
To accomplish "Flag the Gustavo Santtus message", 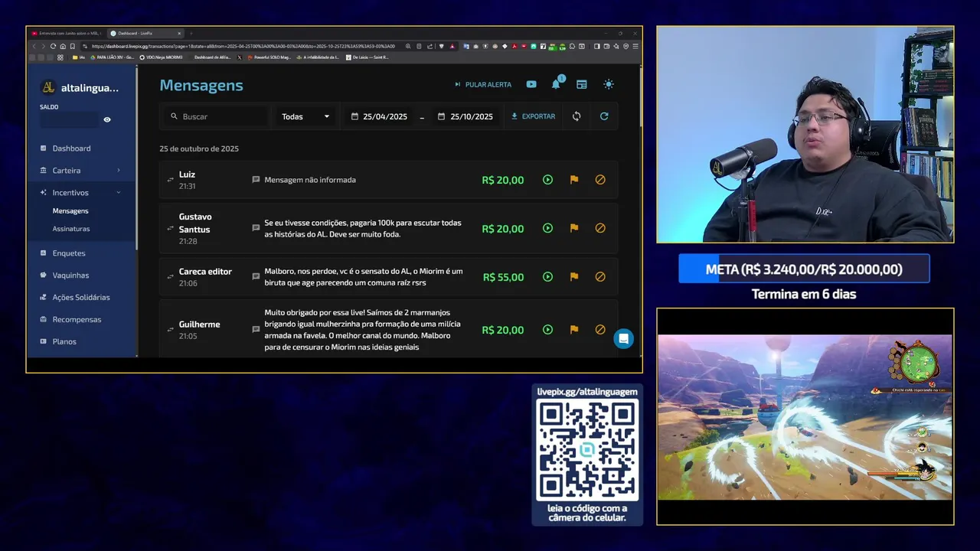I will pos(574,228).
